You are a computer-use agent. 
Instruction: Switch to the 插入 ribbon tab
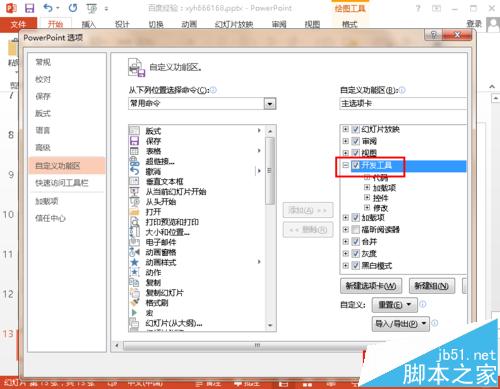pyautogui.click(x=88, y=24)
